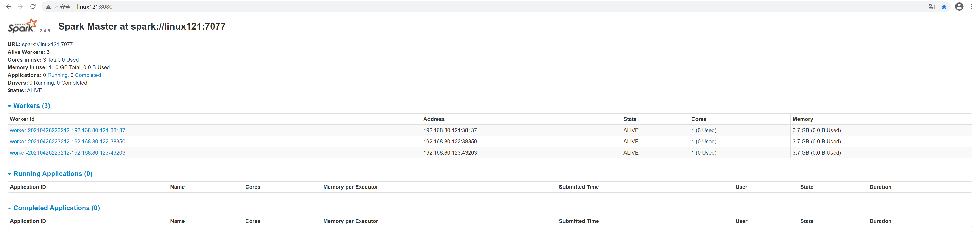Open worker link ending 192.168.80.123-43203
980x247 pixels.
pos(67,152)
